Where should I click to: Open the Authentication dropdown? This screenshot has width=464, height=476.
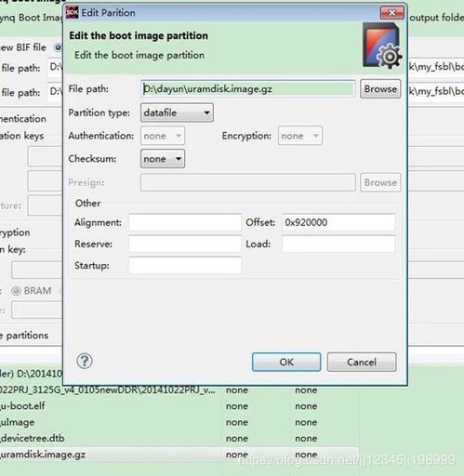point(163,136)
